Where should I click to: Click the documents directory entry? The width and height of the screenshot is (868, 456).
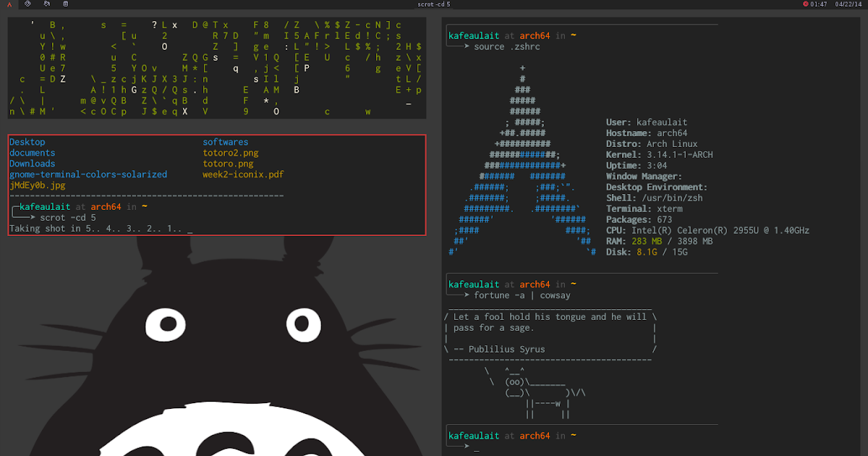pos(33,153)
